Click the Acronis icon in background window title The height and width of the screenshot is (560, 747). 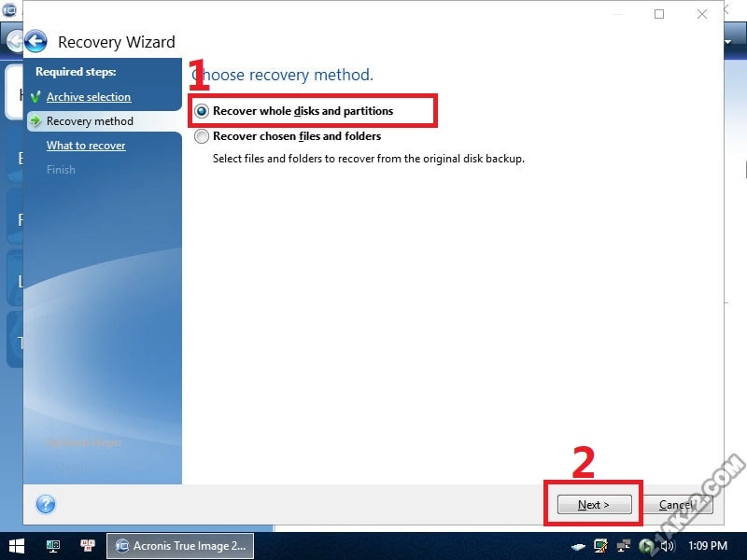tap(9, 9)
